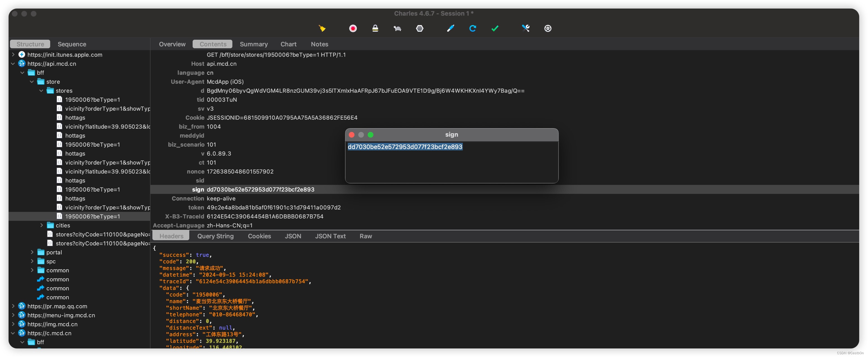Click the stores folder icon
This screenshot has width=868, height=357.
(50, 90)
